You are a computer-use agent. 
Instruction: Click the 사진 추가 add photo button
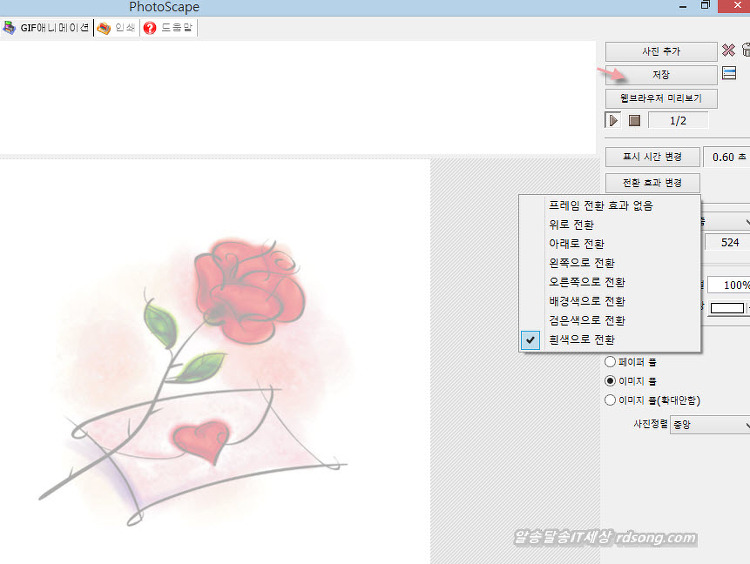pyautogui.click(x=661, y=51)
